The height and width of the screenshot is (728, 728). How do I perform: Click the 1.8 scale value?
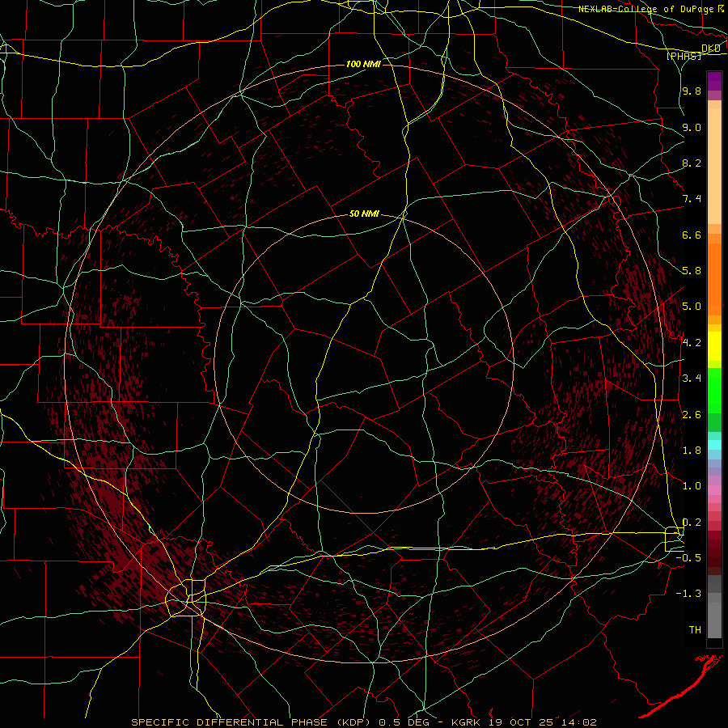[x=692, y=451]
